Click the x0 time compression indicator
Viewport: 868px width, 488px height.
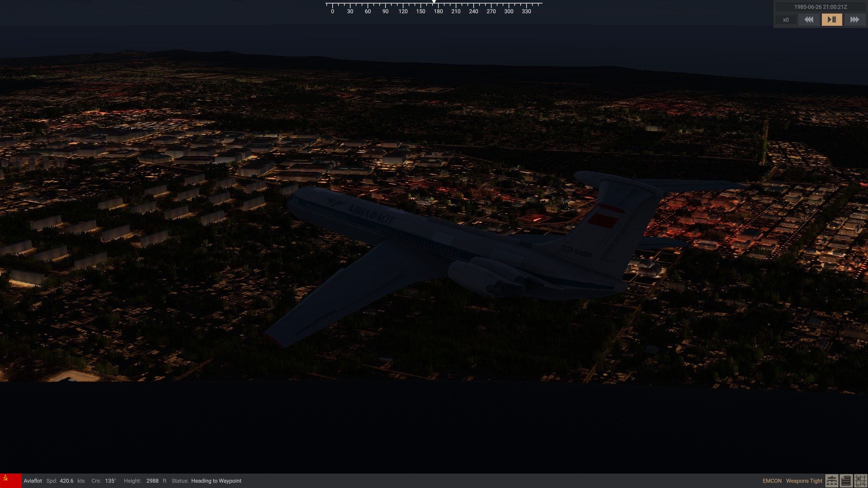pos(786,20)
